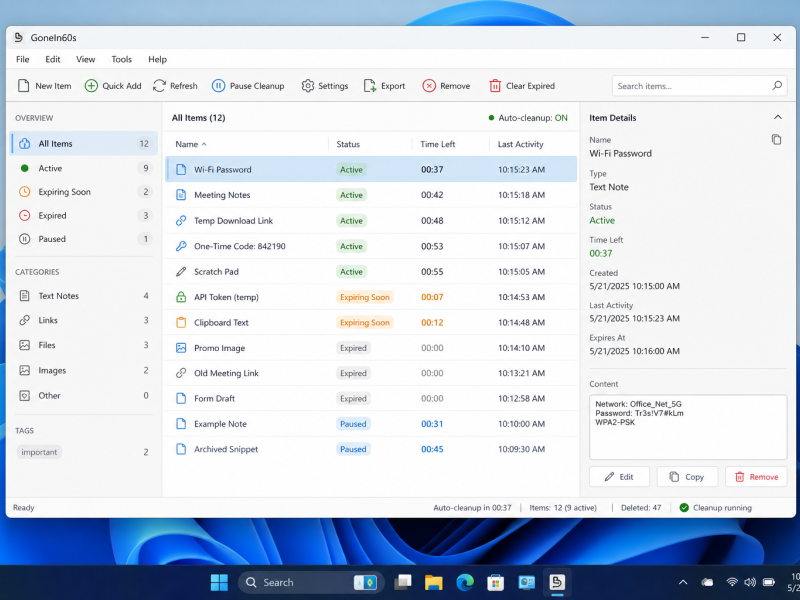
Task: Click the chain icon beside Old Meeting Link
Action: (181, 373)
